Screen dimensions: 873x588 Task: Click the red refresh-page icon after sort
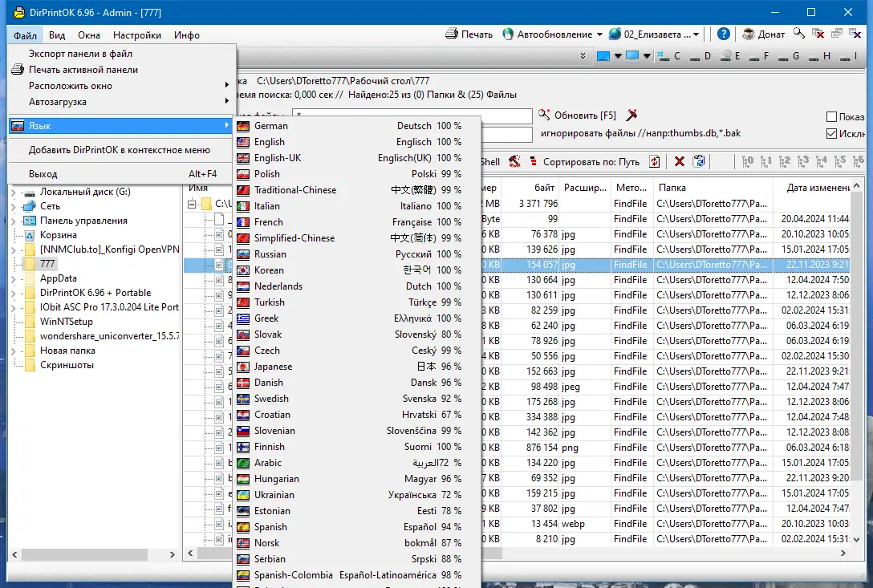(655, 161)
